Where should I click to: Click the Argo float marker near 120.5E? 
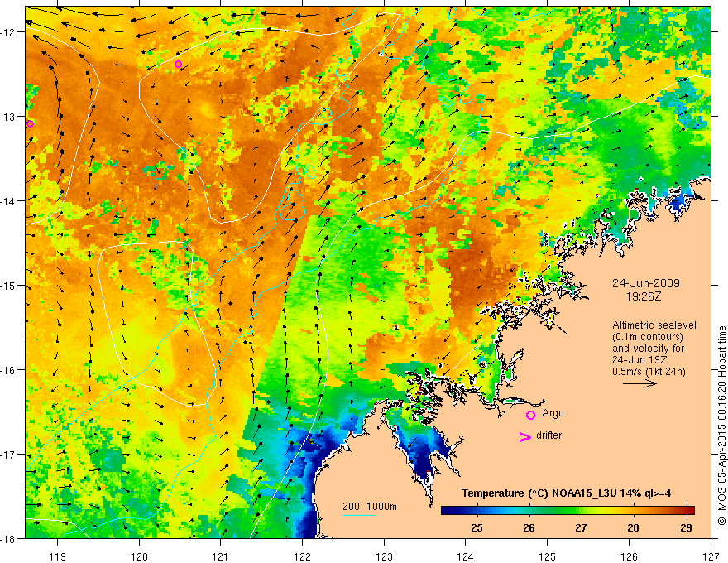[179, 64]
